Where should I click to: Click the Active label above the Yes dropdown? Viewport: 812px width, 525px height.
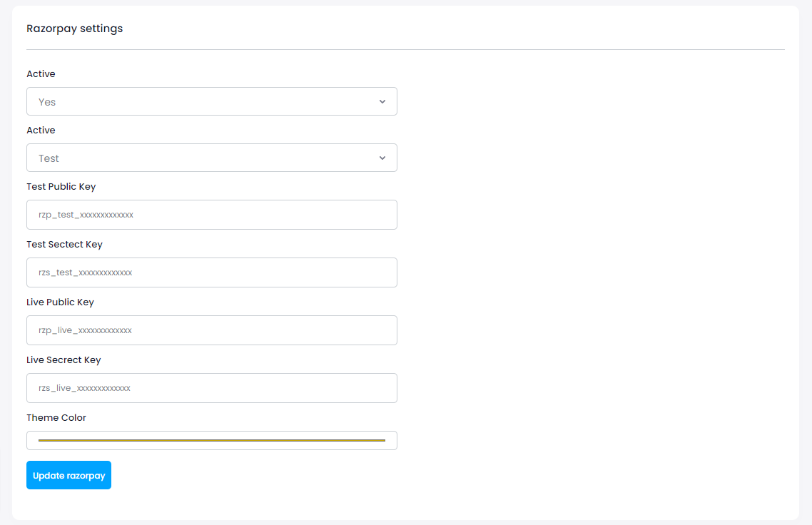click(41, 74)
